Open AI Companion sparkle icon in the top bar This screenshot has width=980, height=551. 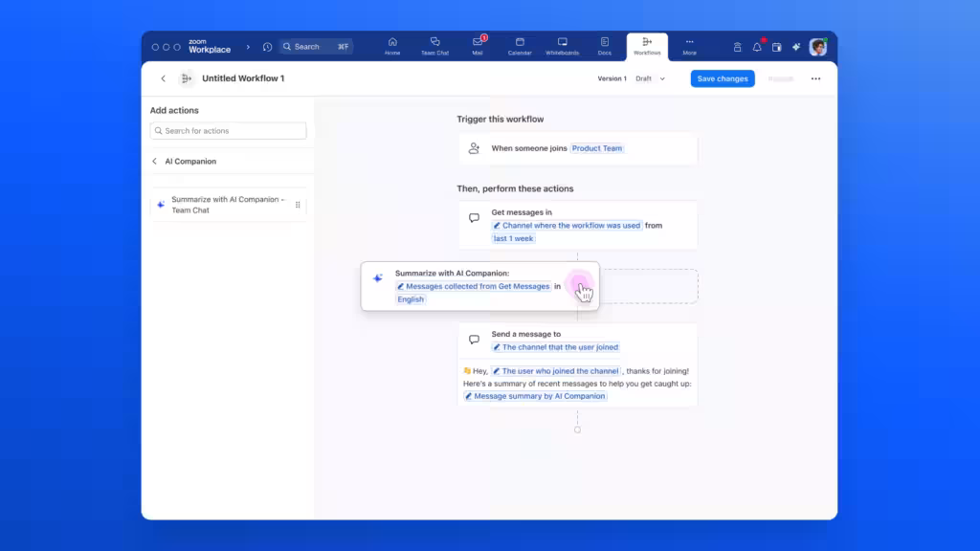tap(796, 47)
